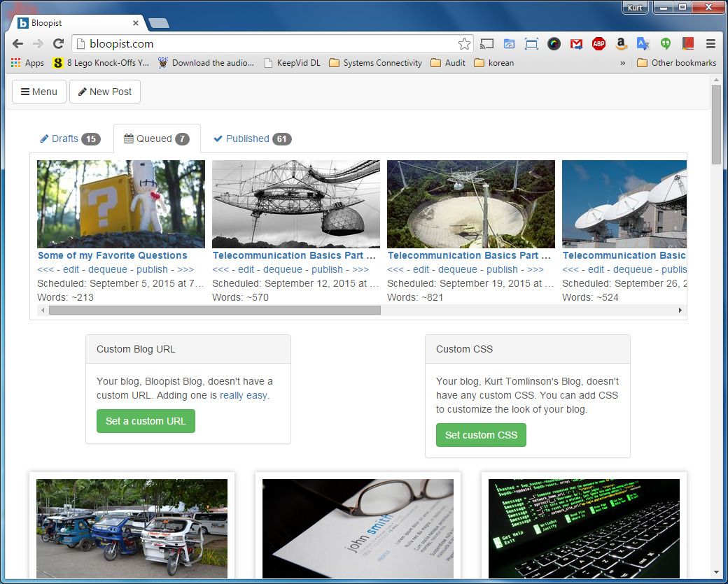Open the Chromecast cast icon

[486, 43]
